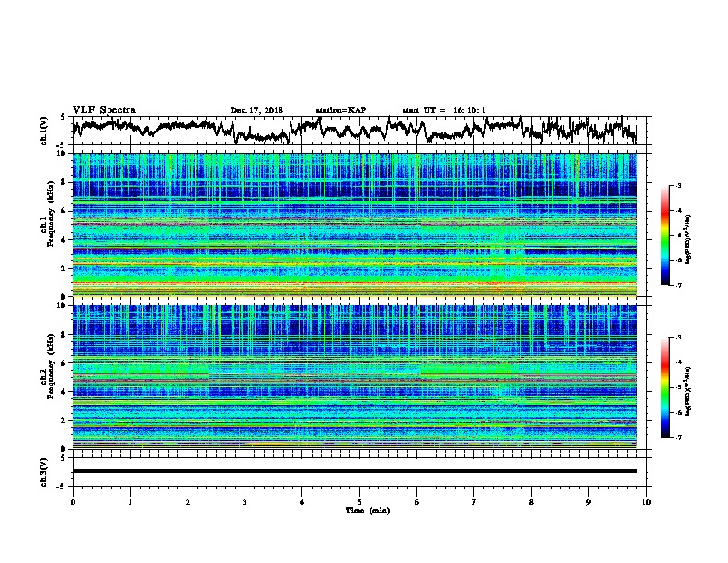Click the "start UT = 16:10:1" text
The image size is (728, 563).
(444, 110)
